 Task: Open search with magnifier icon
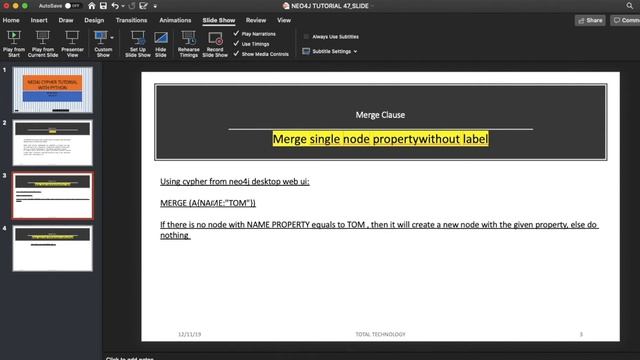(629, 6)
